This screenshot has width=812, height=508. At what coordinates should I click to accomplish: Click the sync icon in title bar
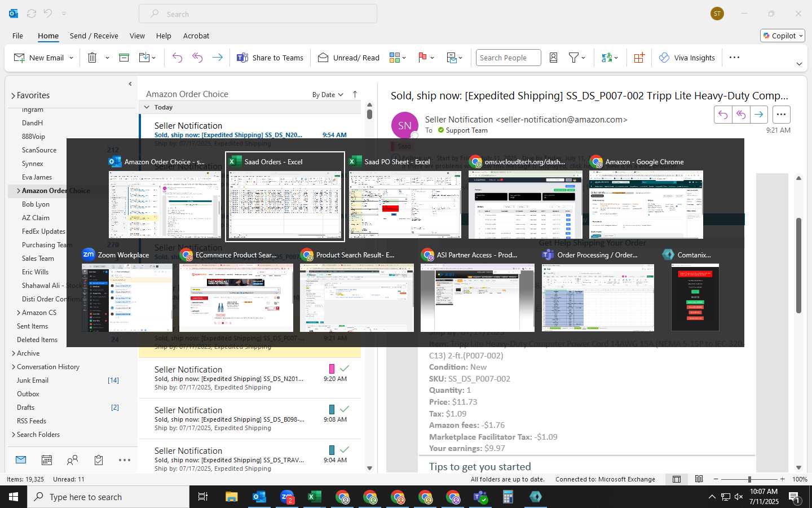click(x=32, y=14)
